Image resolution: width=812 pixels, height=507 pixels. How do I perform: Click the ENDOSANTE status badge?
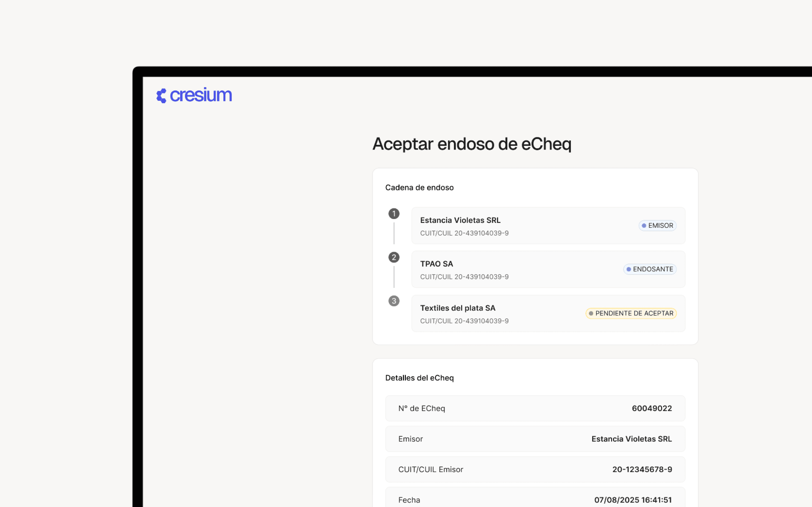(x=650, y=269)
